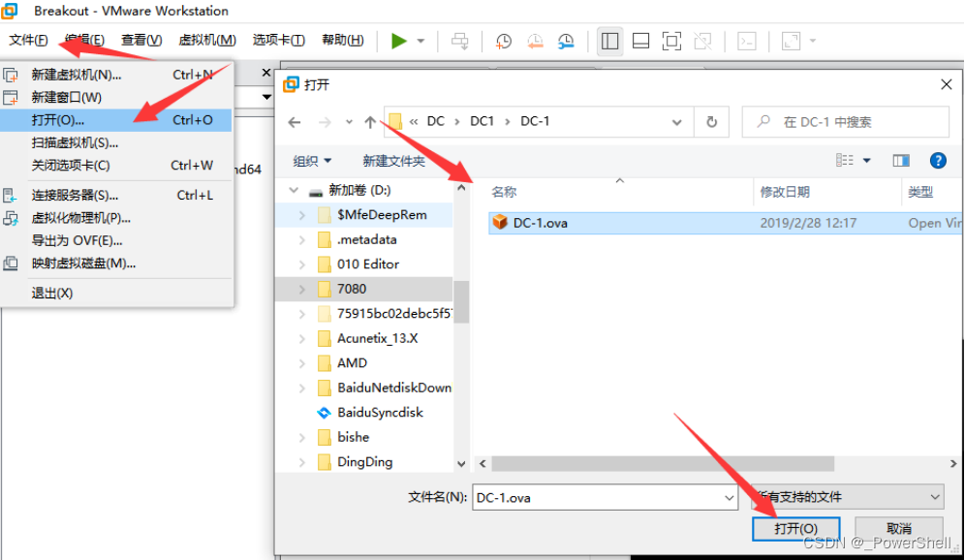Open the 组织 dropdown menu
Image resolution: width=965 pixels, height=560 pixels.
(312, 161)
